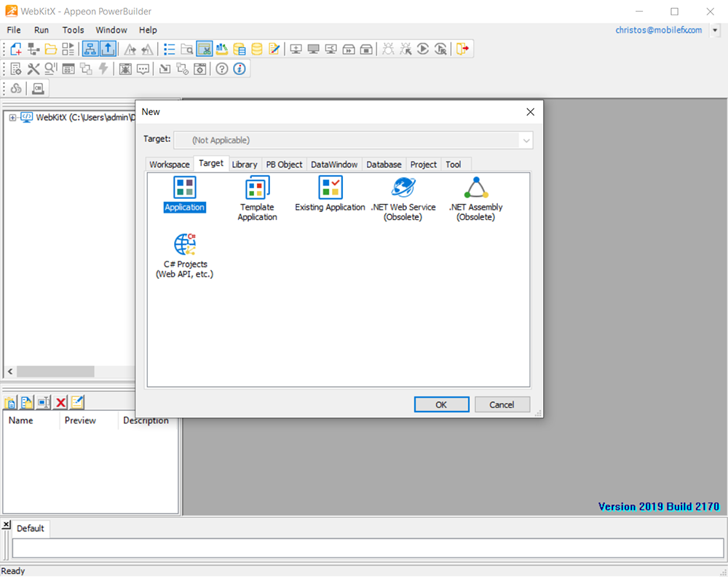This screenshot has height=577, width=728.
Task: Click the bug-in-frame icon in second toolbar
Action: tap(125, 68)
